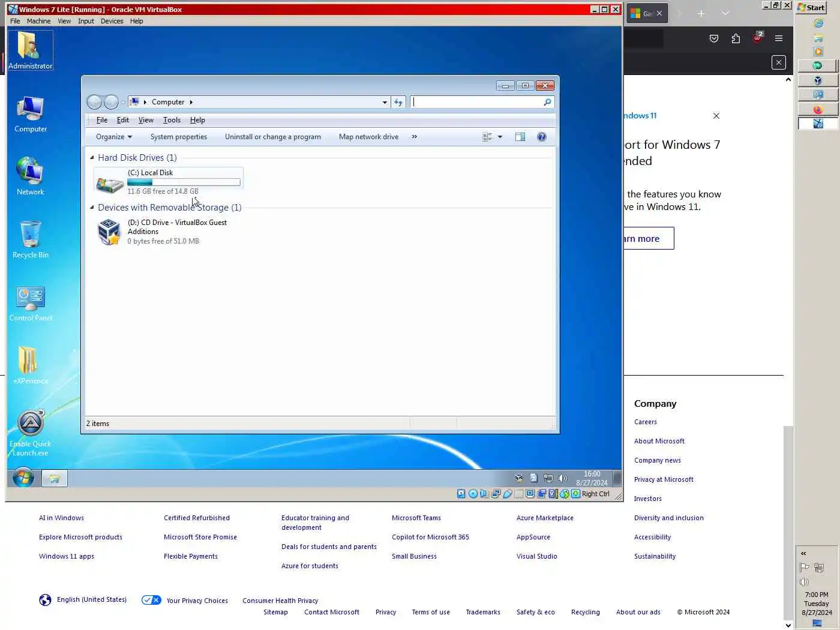Click C: drive capacity usage bar
The width and height of the screenshot is (840, 630).
coord(184,182)
